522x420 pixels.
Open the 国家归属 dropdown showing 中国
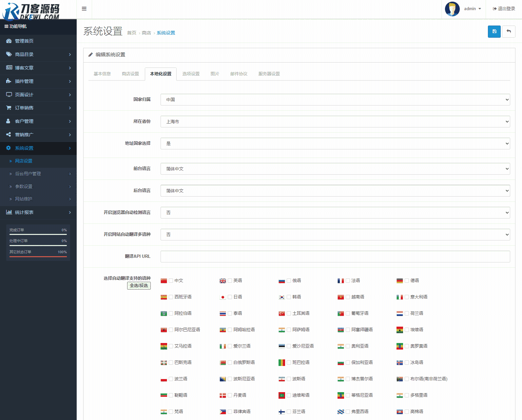(335, 100)
